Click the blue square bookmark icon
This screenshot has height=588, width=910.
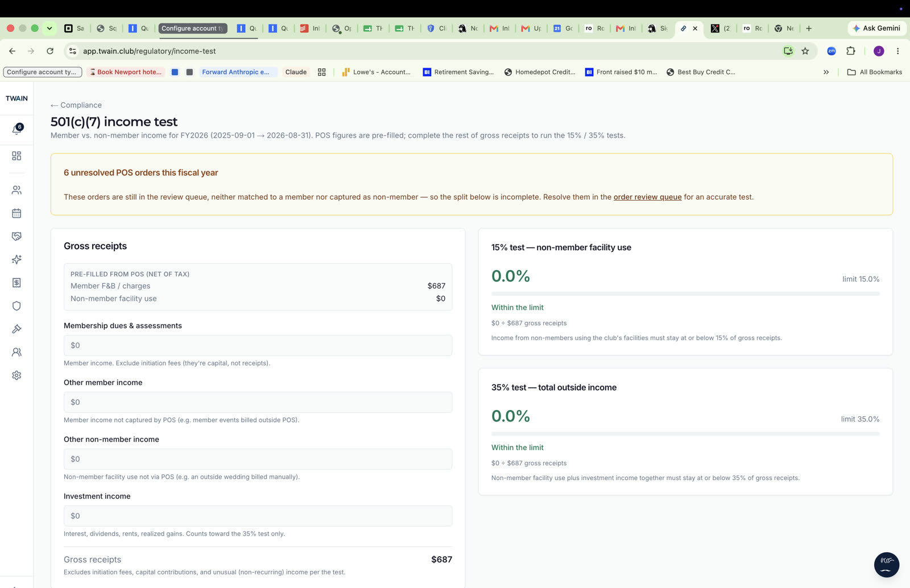point(175,72)
